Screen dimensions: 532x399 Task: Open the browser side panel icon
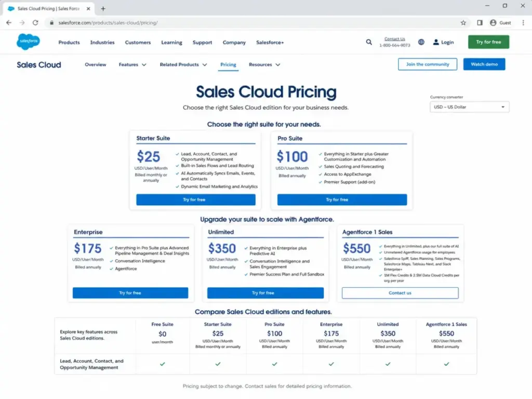coord(480,23)
